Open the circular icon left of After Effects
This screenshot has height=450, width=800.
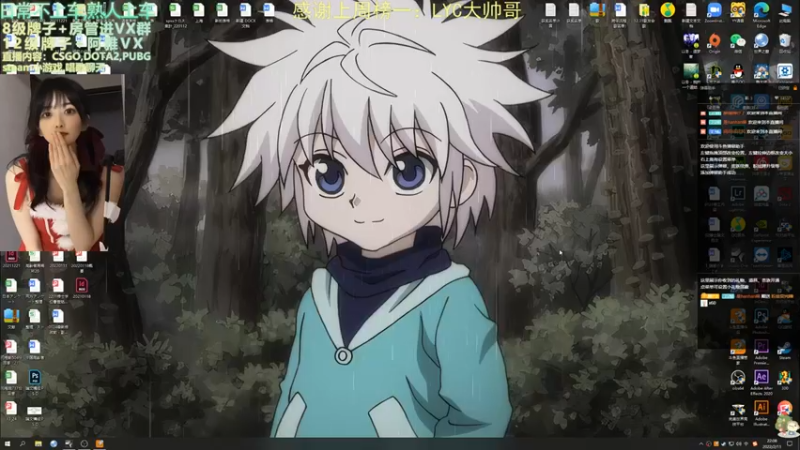pyautogui.click(x=737, y=378)
